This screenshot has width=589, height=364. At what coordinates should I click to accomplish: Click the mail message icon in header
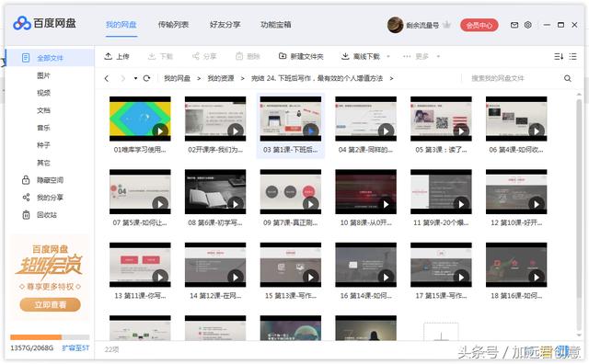coord(514,25)
